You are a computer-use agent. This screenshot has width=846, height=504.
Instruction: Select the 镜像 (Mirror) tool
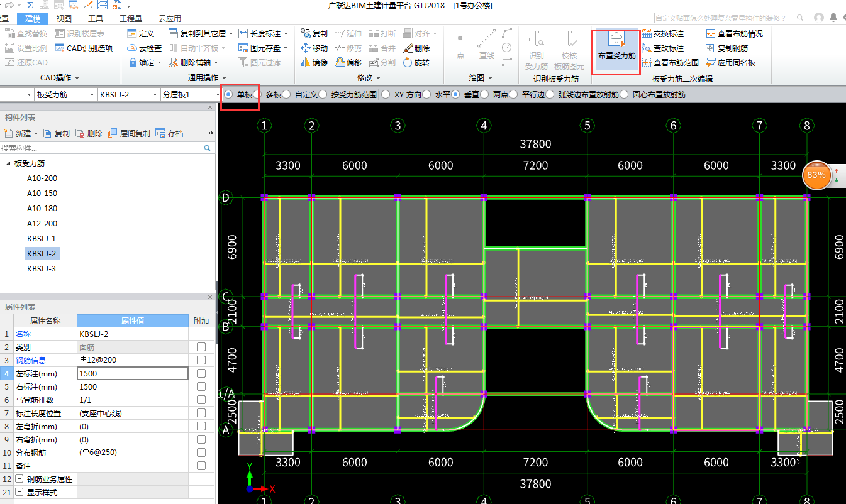click(314, 62)
